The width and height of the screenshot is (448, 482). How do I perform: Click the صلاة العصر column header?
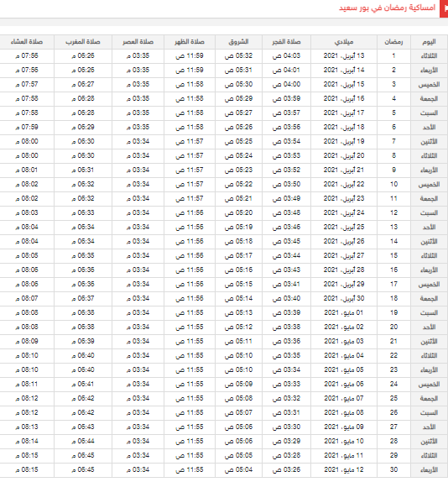(x=138, y=42)
